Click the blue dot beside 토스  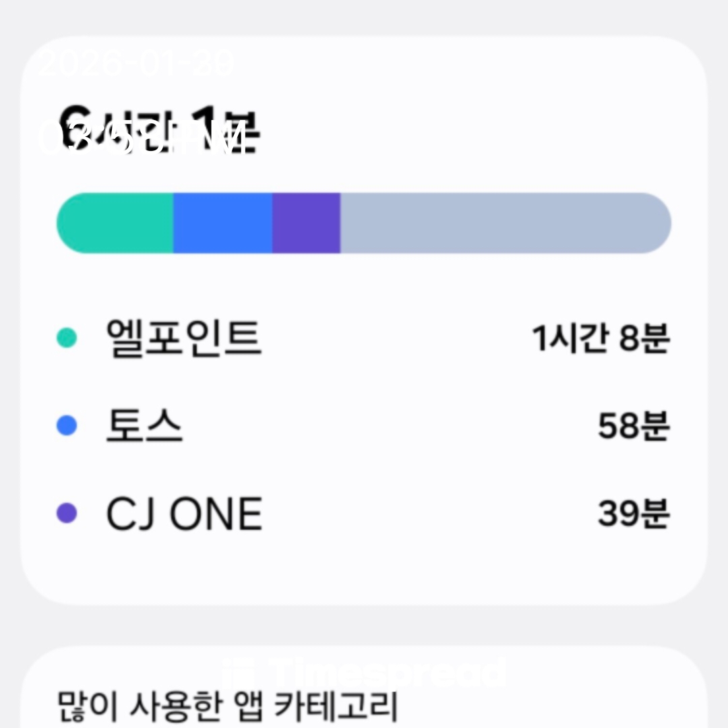[66, 426]
